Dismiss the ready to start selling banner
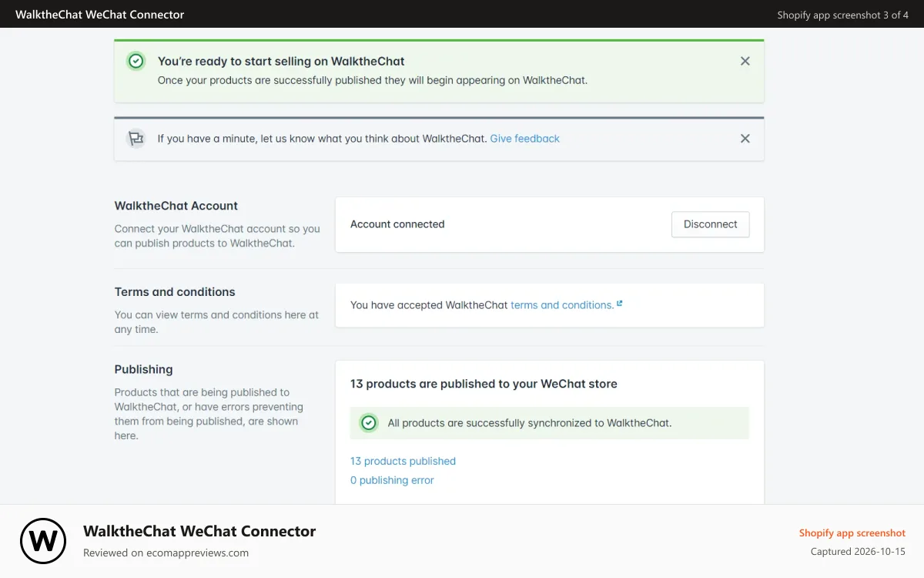 point(745,61)
